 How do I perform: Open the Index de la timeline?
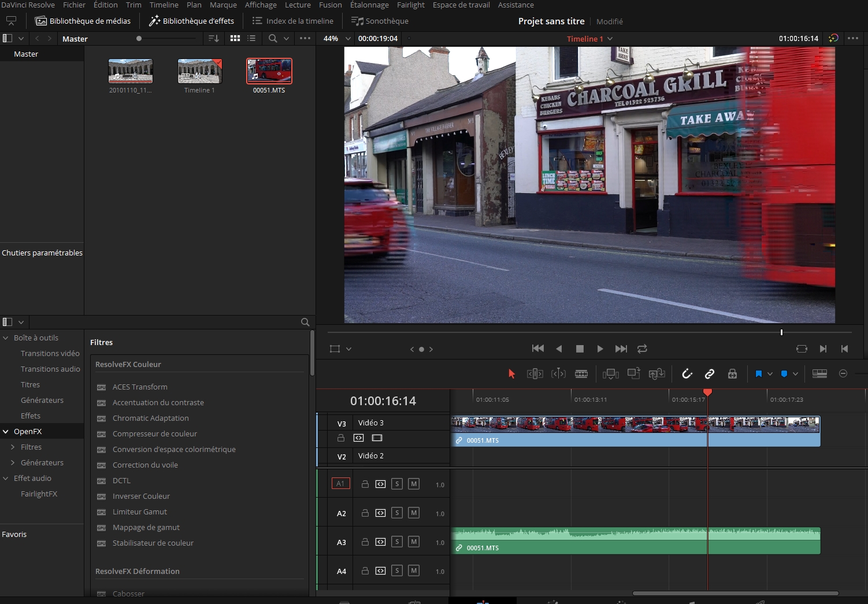293,21
